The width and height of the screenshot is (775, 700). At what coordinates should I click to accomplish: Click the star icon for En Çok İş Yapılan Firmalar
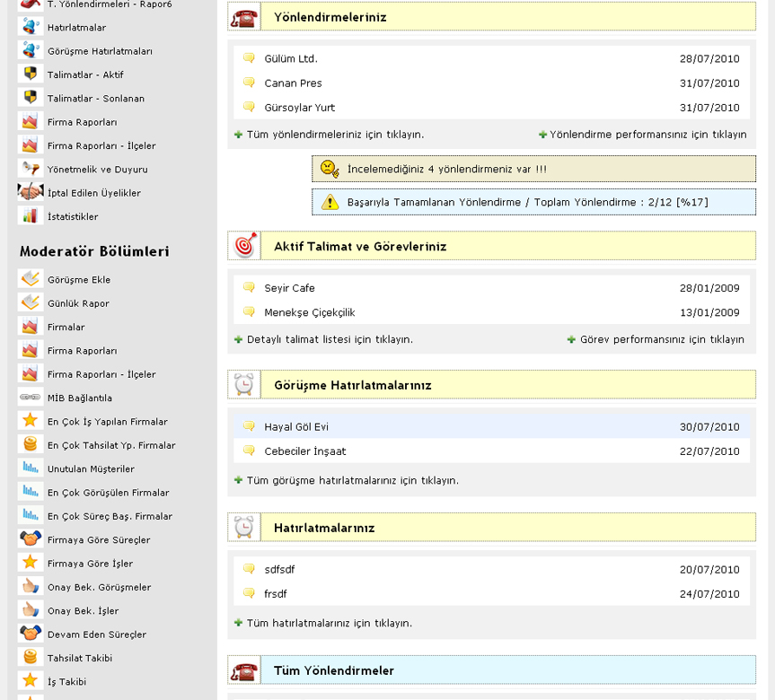click(31, 421)
